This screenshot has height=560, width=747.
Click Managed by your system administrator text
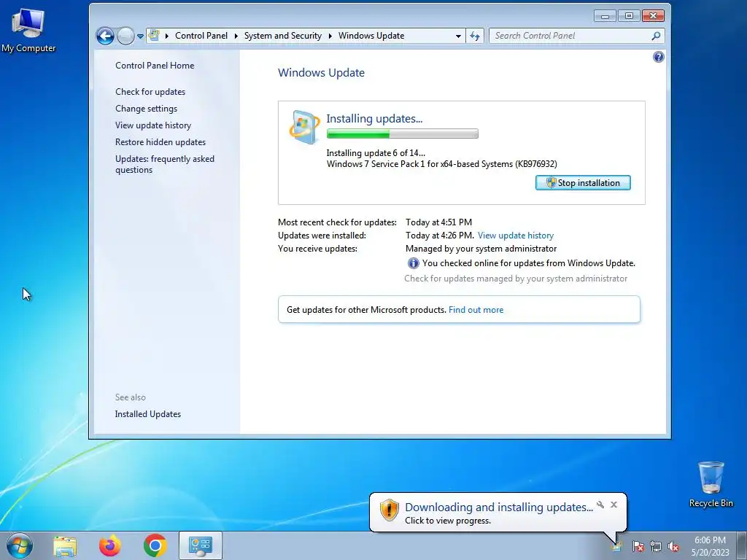(x=481, y=249)
